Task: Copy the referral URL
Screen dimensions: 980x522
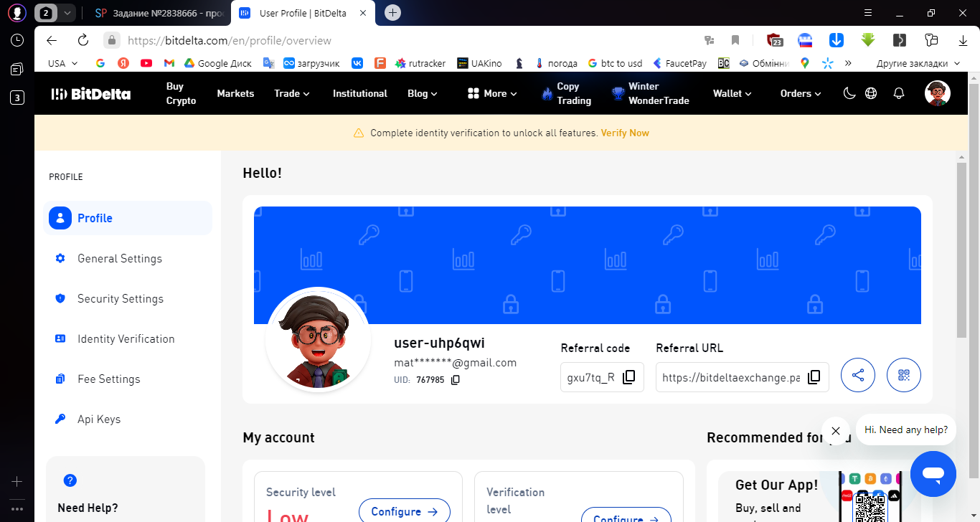Action: (814, 377)
